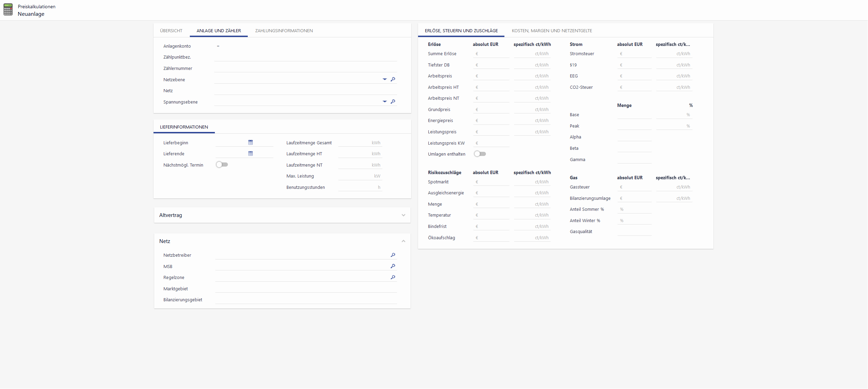Collapse the Netz section
Screen dimensions: 868x389
[x=403, y=241]
